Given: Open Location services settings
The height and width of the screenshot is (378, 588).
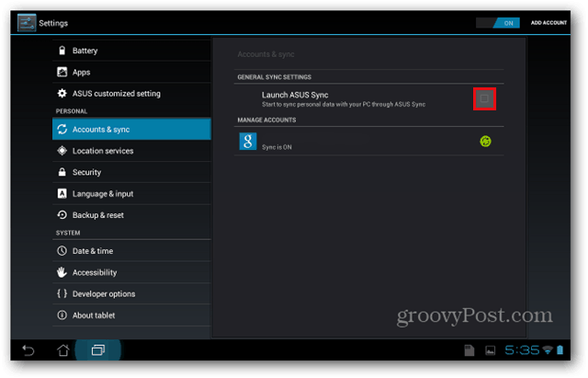Looking at the screenshot, I should 131,151.
